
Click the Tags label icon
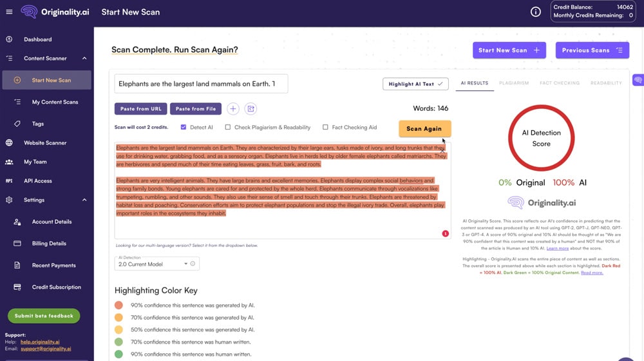pos(17,124)
